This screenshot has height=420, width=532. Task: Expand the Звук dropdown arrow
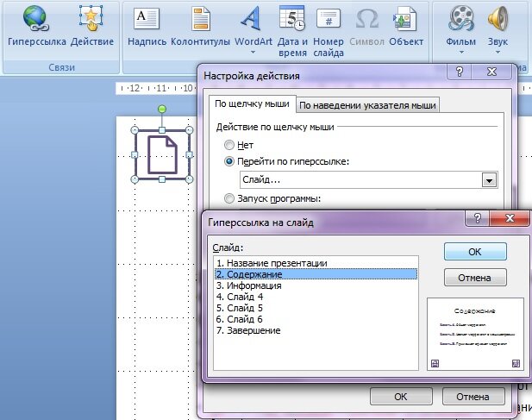[498, 53]
